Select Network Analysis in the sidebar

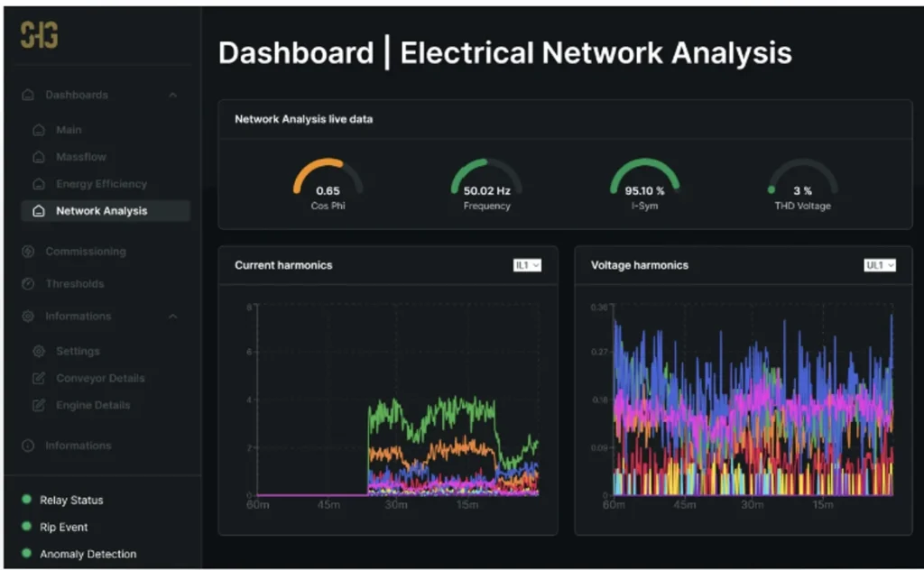[101, 211]
